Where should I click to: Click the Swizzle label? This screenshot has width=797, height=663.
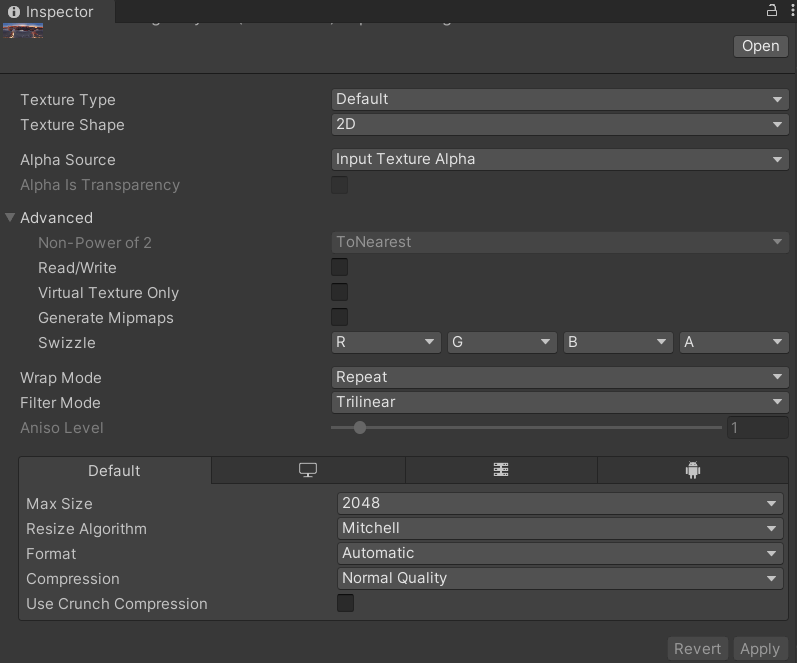67,343
